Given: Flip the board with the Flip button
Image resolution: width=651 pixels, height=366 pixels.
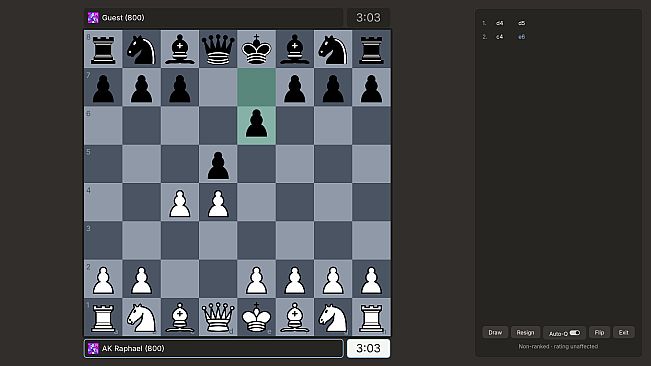Looking at the screenshot, I should (599, 332).
